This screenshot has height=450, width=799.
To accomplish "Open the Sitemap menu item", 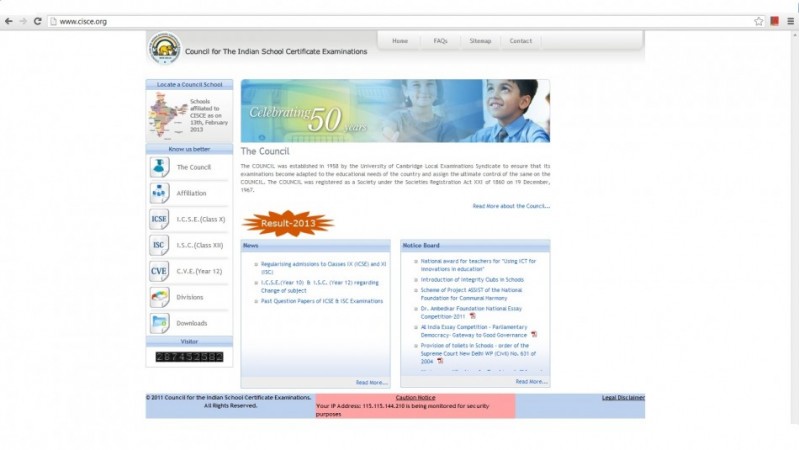I will 480,41.
